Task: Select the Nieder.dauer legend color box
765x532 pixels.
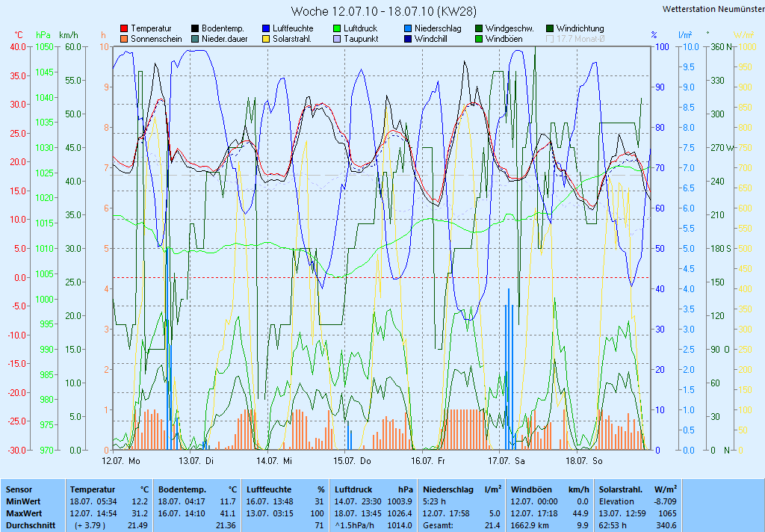Action: [195, 39]
